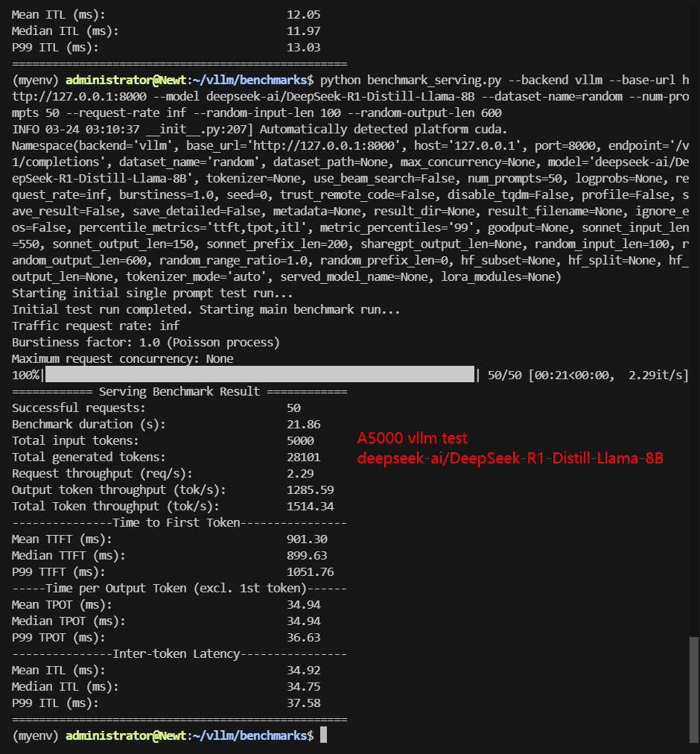This screenshot has height=754, width=700.
Task: Click the Total input tokens value 5000
Action: coord(301,440)
